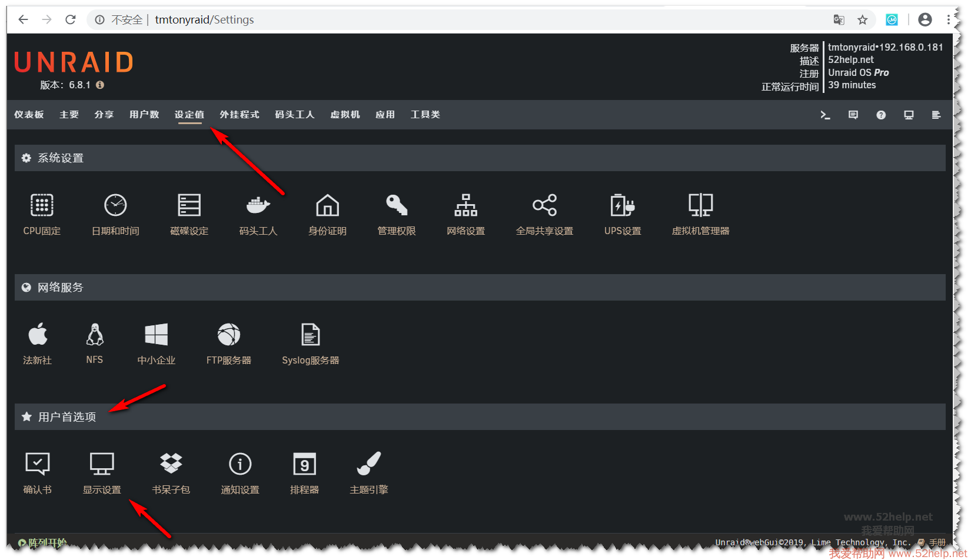The image size is (971, 560).
Task: Open the Syslog服务器 document icon
Action: click(x=311, y=335)
